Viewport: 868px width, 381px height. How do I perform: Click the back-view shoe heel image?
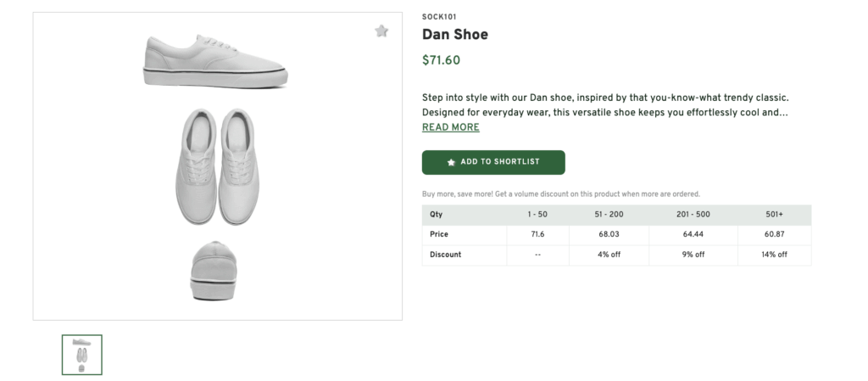213,271
